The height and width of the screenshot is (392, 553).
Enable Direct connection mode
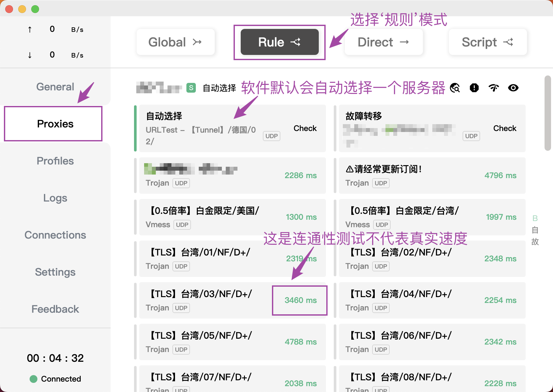pos(384,42)
